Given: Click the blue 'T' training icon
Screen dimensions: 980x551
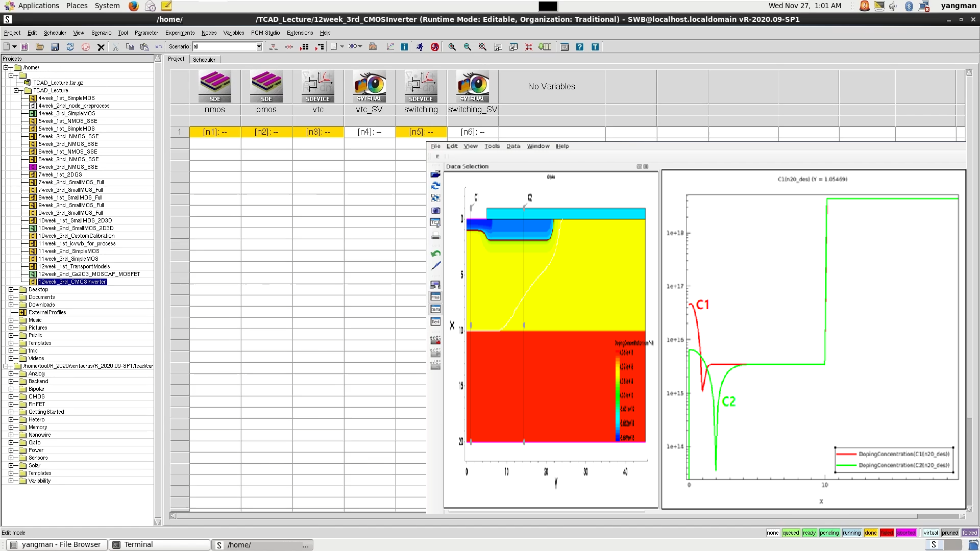Looking at the screenshot, I should point(595,47).
